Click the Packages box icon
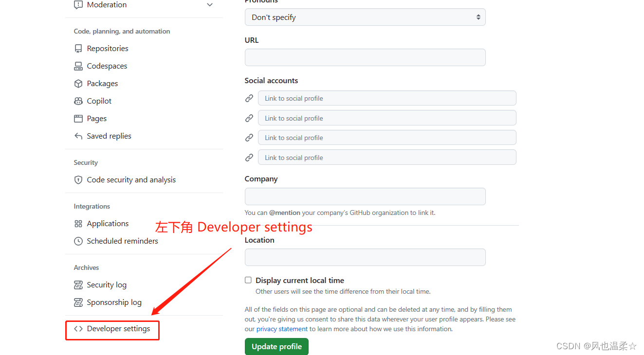 (x=78, y=84)
